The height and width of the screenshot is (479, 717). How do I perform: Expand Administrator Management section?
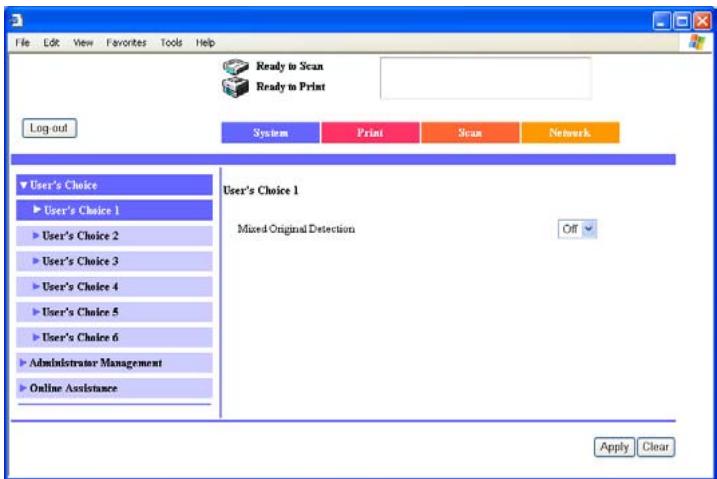[x=114, y=363]
